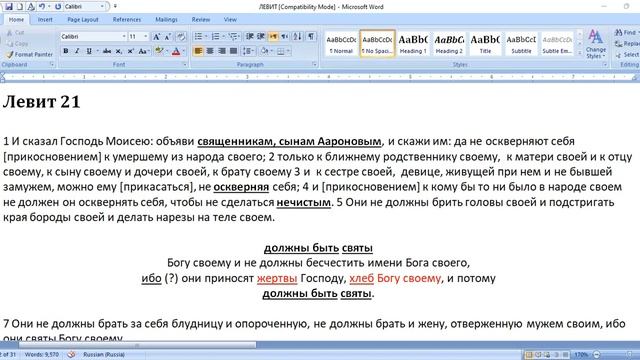Screen dimensions: 640x360
Task: Click the Redo icon in the Quick Access toolbar
Action: coord(58,7)
